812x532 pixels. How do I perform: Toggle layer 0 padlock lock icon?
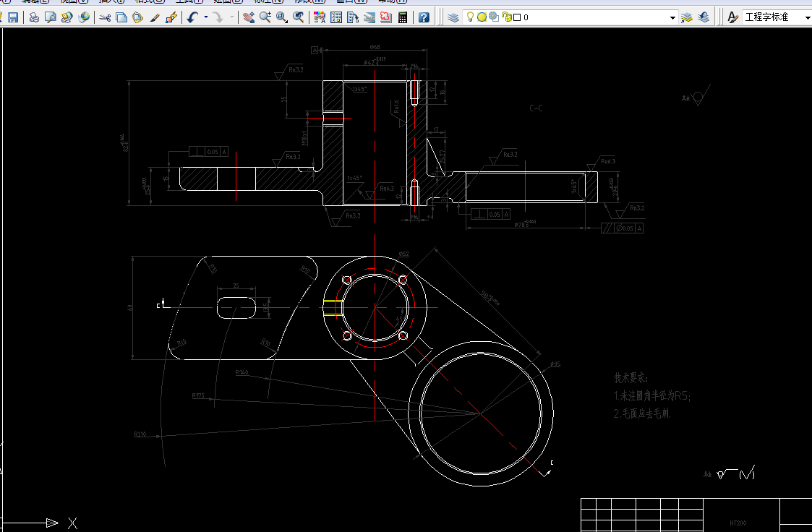pos(506,17)
